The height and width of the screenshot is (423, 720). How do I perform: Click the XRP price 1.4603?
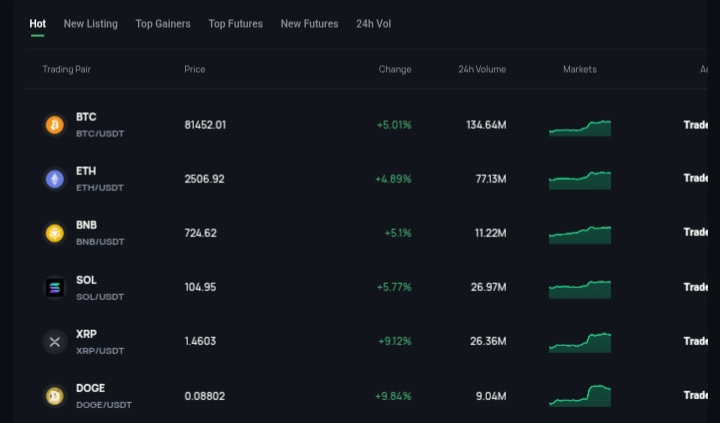pyautogui.click(x=200, y=341)
